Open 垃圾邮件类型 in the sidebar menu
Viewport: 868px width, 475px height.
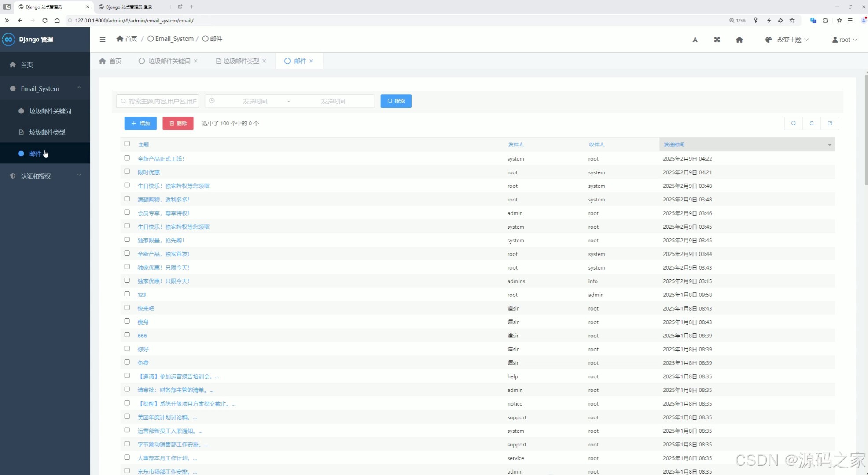coord(47,132)
